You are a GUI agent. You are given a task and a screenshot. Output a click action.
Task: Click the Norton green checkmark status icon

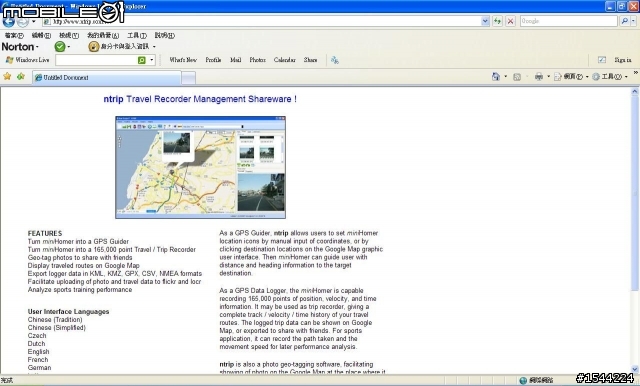pyautogui.click(x=60, y=47)
